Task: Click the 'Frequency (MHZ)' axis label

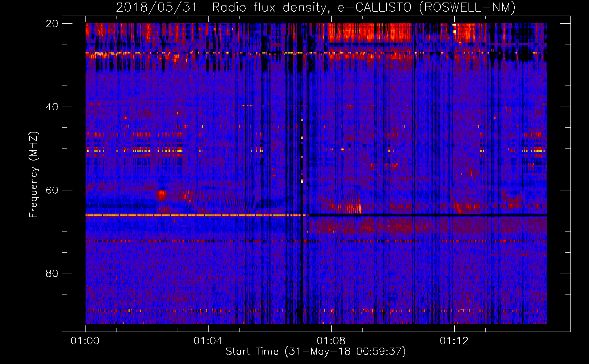Action: pos(33,175)
